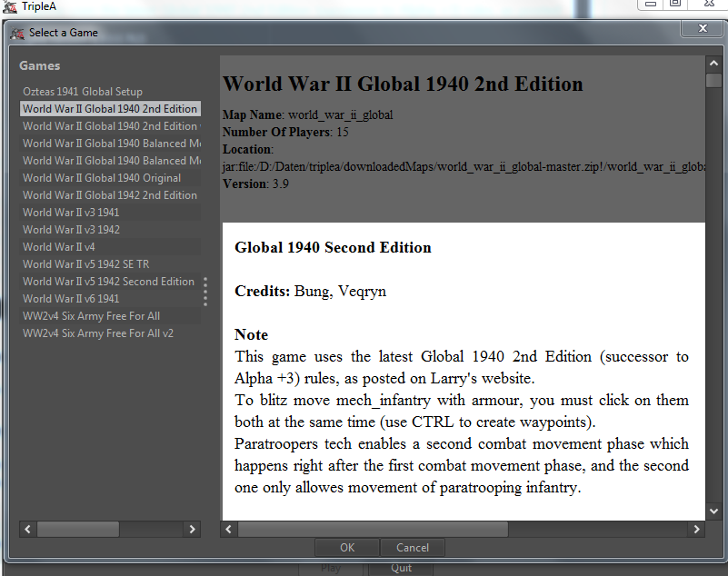Image resolution: width=728 pixels, height=576 pixels.
Task: Click description pane horizontal scrollbar thumb
Action: pyautogui.click(x=373, y=529)
